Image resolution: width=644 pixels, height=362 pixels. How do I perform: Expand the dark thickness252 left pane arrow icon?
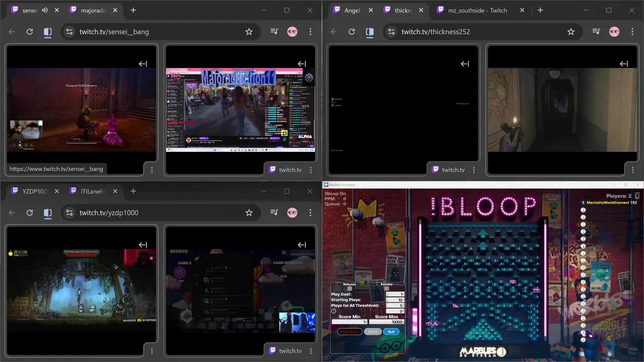pos(465,64)
